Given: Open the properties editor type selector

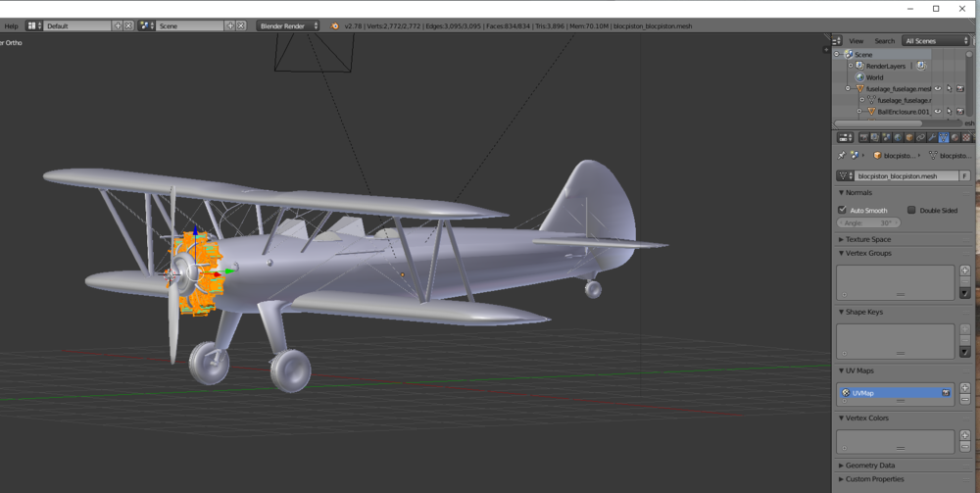Looking at the screenshot, I should tap(845, 137).
